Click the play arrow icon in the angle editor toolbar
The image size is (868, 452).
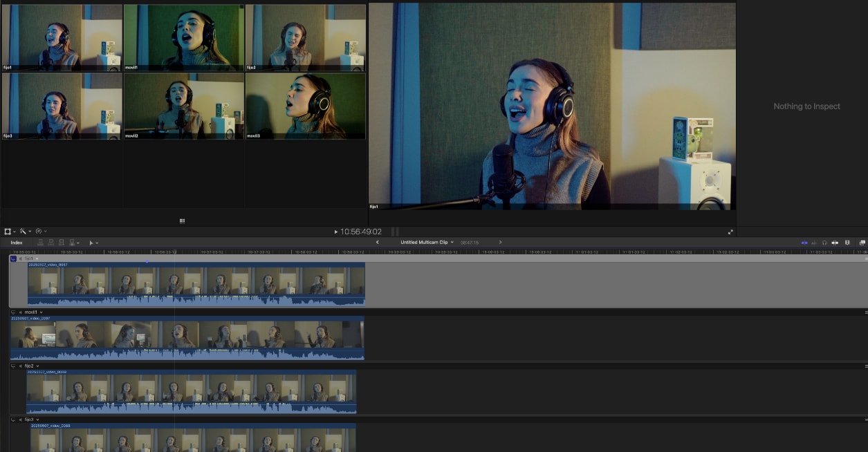coord(91,243)
